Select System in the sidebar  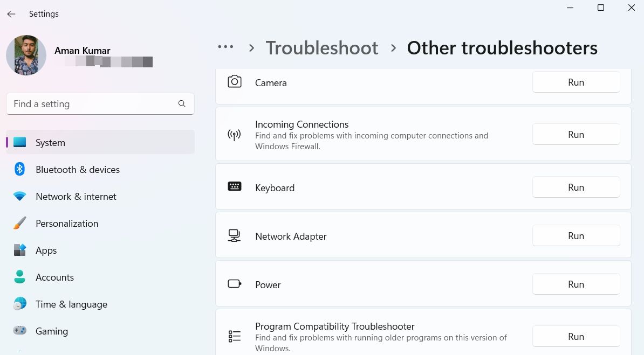(50, 142)
